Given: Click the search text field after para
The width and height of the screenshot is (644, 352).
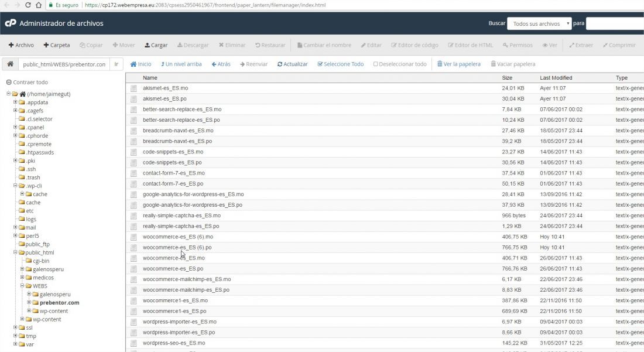Looking at the screenshot, I should point(615,23).
